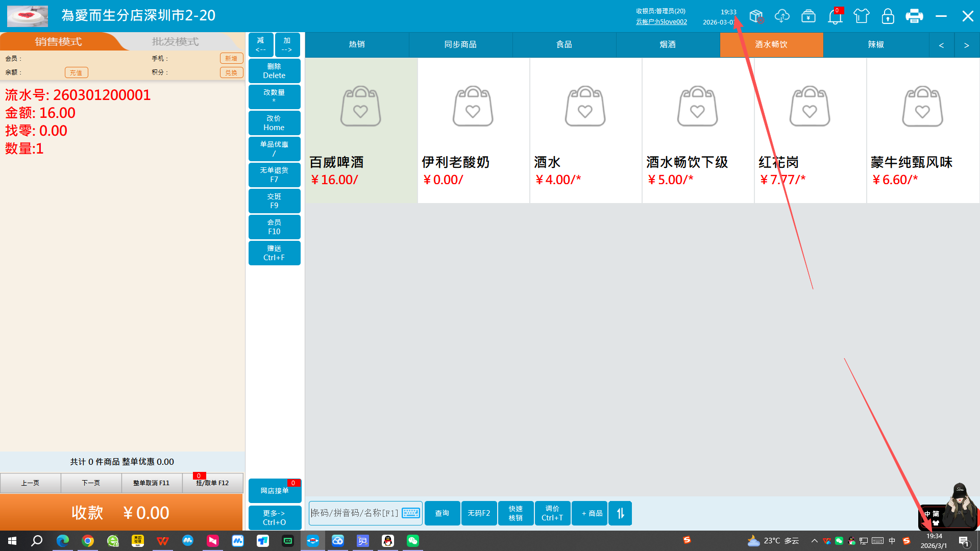Click the on-screen keyboard icon in search box

coord(411,513)
